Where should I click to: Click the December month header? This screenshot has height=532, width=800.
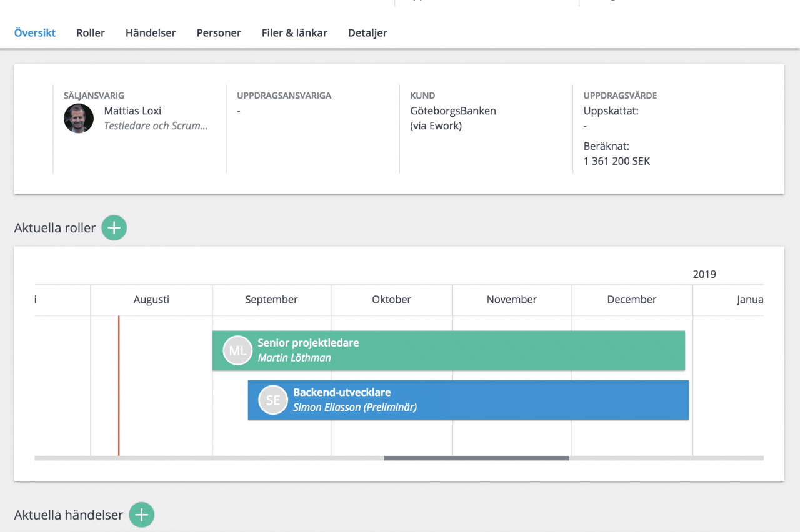tap(631, 300)
